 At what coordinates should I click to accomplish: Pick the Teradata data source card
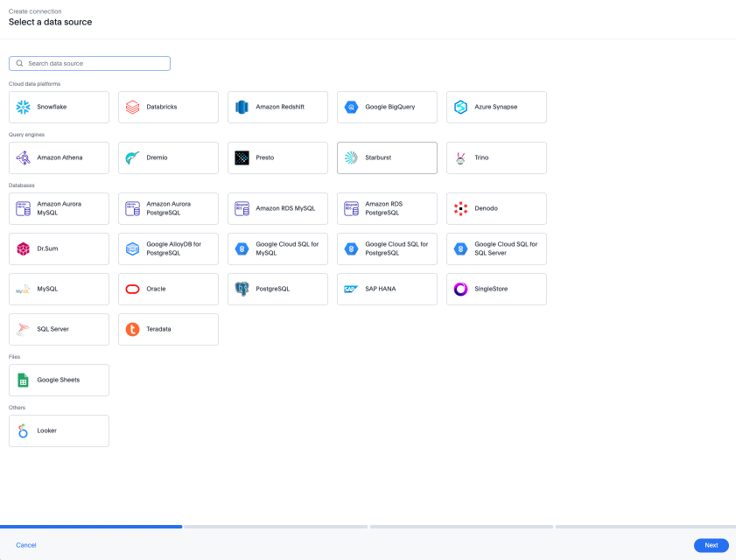168,329
